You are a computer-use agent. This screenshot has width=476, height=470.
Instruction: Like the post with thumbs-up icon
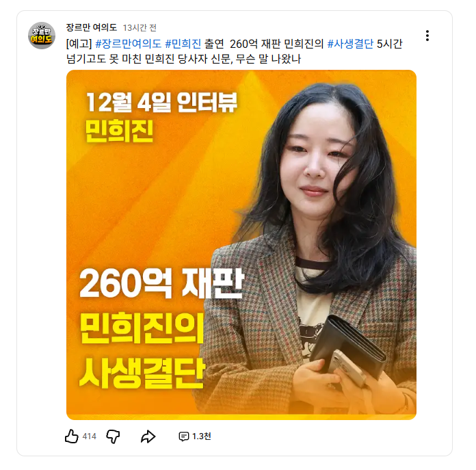click(x=72, y=436)
